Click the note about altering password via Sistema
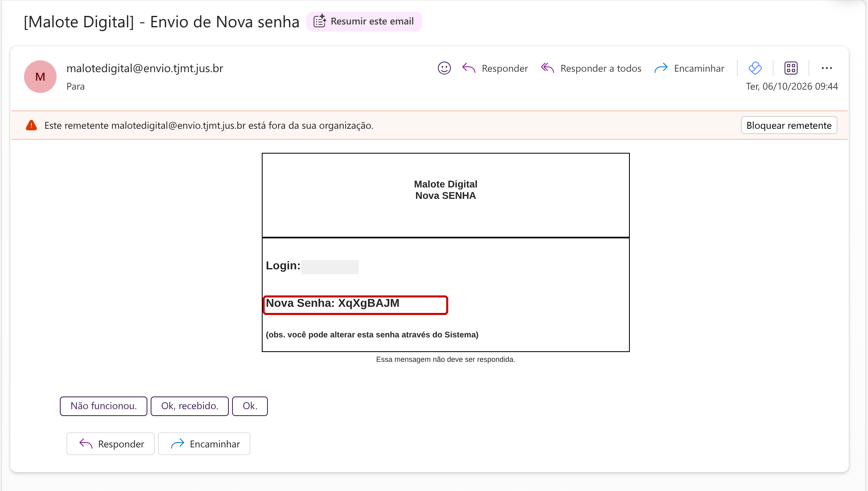868x491 pixels. coord(372,335)
